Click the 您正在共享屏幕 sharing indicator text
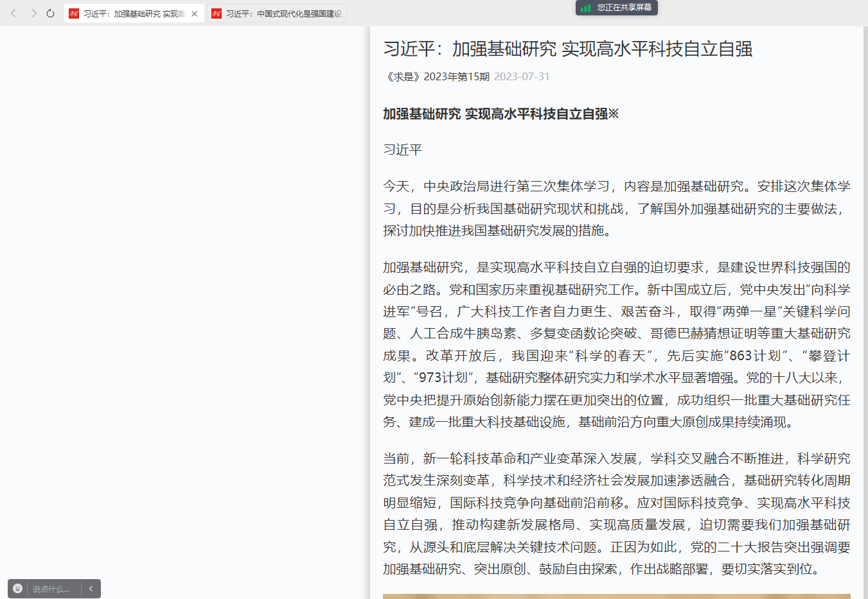Viewport: 868px width, 599px height. tap(624, 8)
